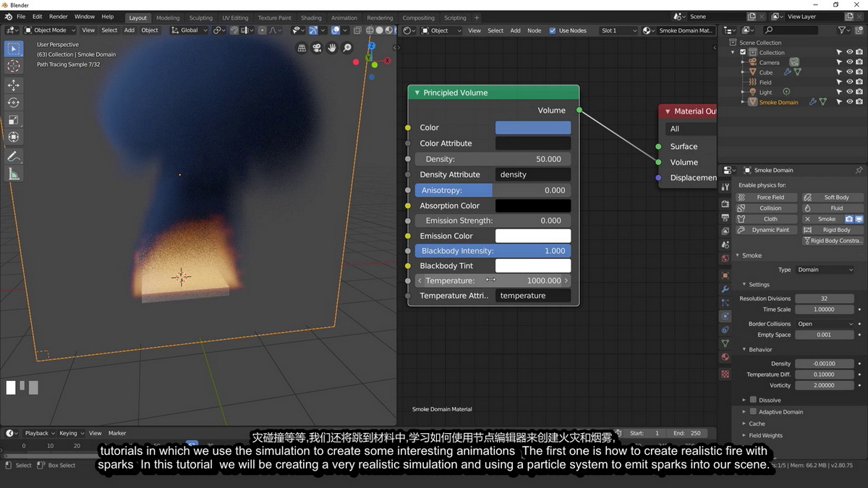The image size is (868, 488).
Task: Open the Render menu
Action: (x=59, y=17)
